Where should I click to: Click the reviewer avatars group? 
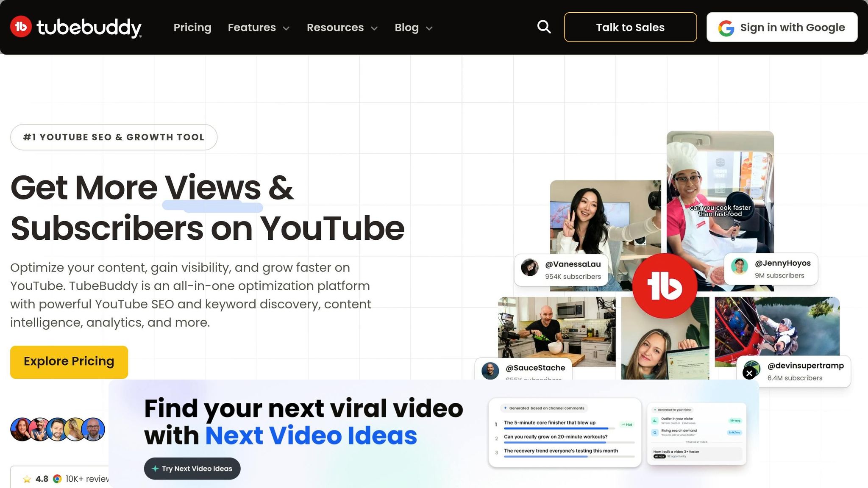58,429
